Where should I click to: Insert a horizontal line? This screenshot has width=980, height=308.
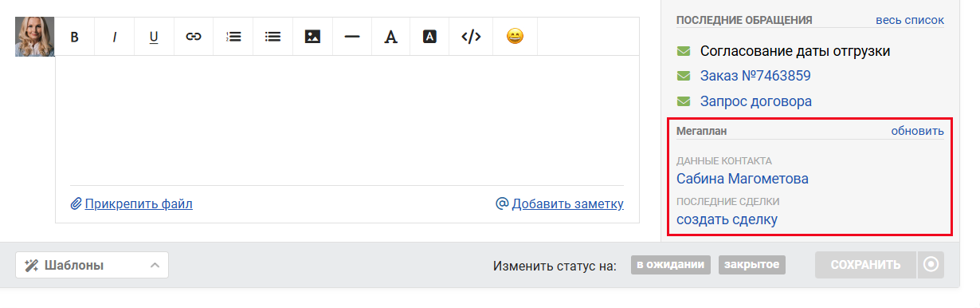coord(352,37)
